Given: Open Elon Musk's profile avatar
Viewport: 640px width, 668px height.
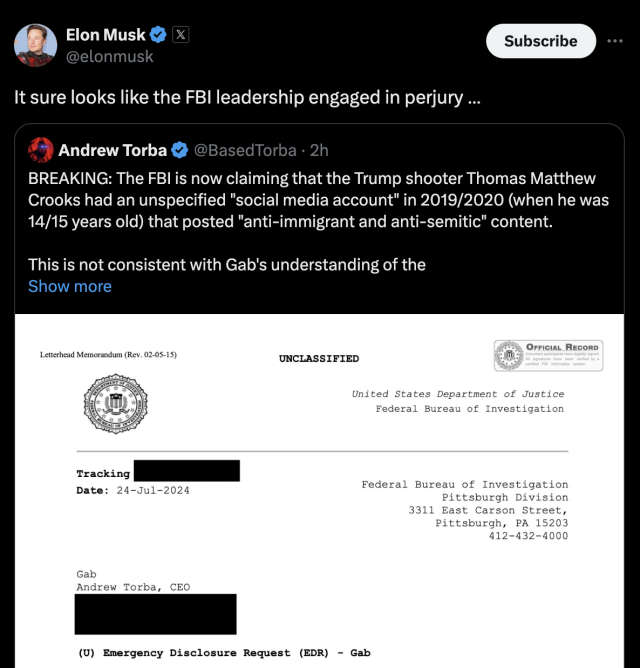Looking at the screenshot, I should pos(35,45).
